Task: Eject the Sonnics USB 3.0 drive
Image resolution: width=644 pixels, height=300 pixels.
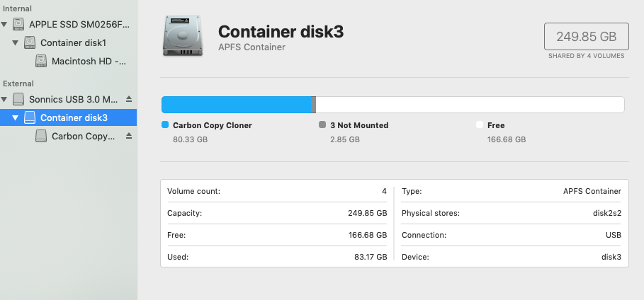Action: [x=128, y=99]
